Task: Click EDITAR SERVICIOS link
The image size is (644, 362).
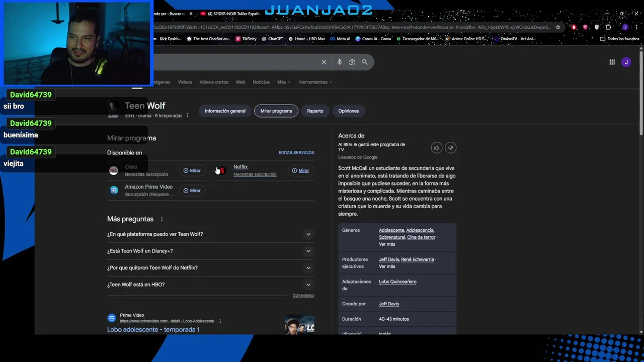Action: click(296, 153)
